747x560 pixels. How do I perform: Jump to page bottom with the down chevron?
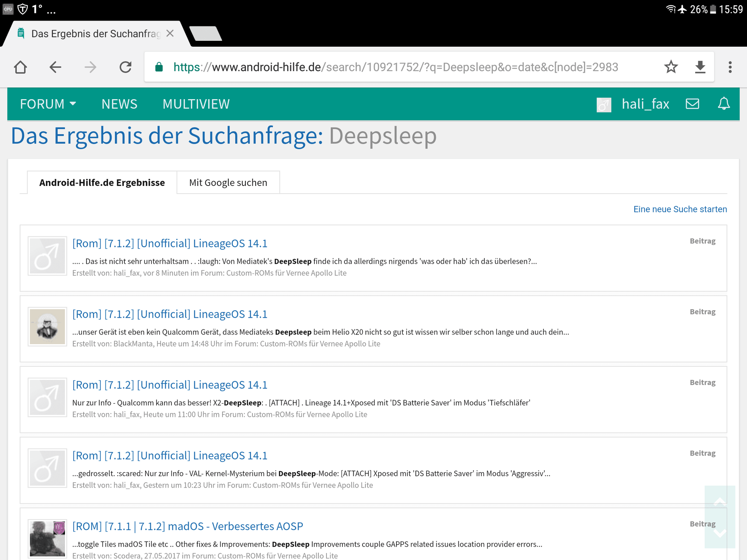click(720, 533)
